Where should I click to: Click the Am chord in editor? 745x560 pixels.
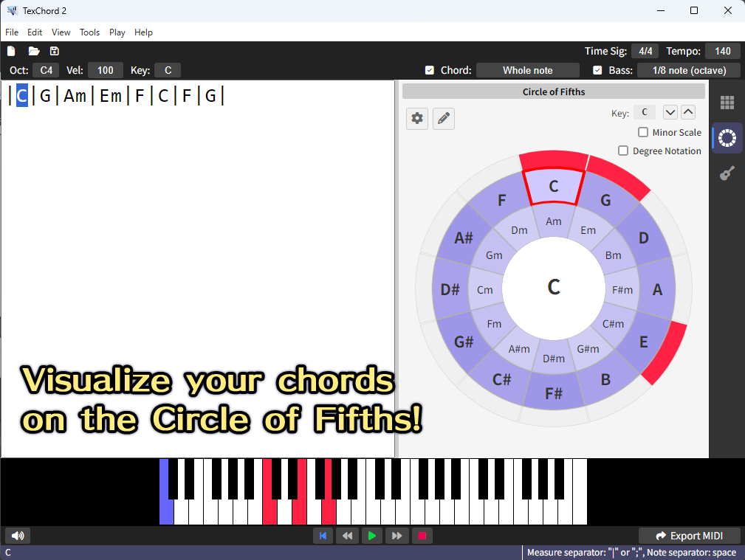(75, 95)
